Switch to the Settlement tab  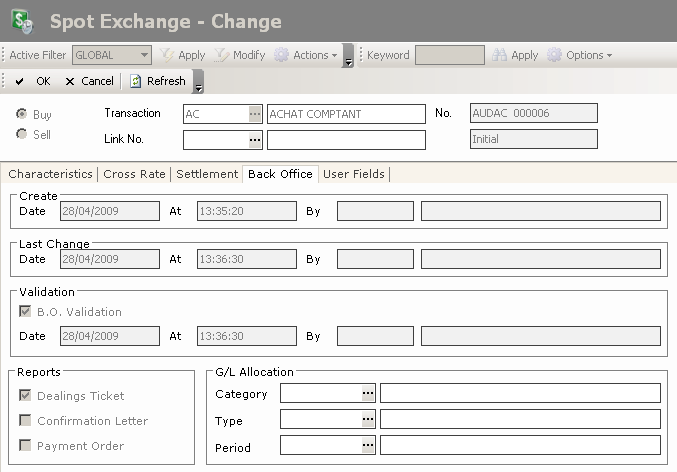coord(207,174)
